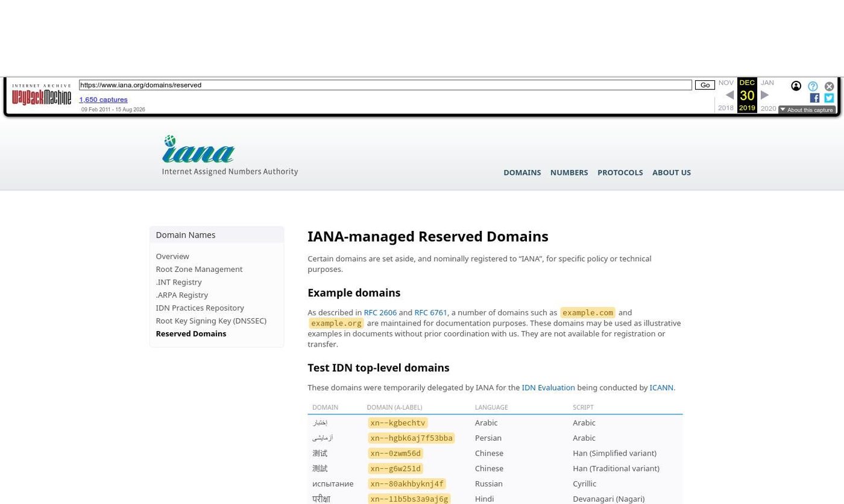Click the Persian language cell

pos(488,438)
